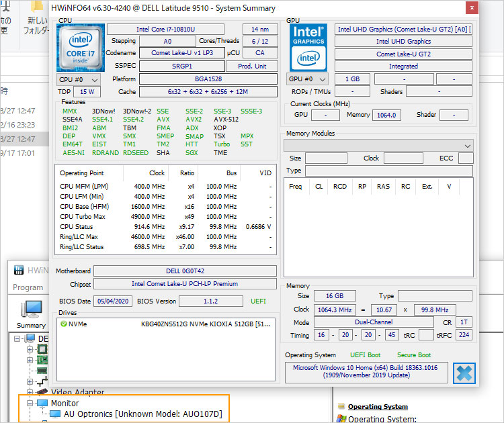Click the AU Optronics display icon
The image size is (504, 423).
coord(56,414)
